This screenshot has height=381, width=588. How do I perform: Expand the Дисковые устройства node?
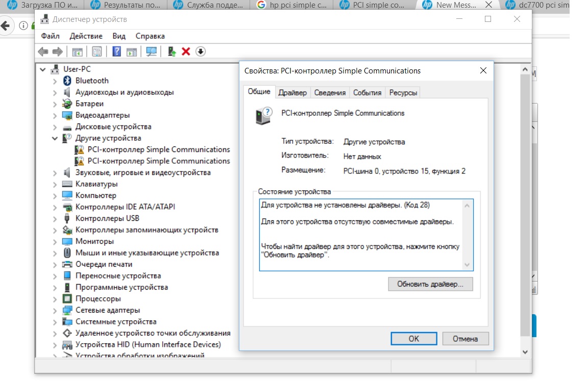click(x=55, y=127)
